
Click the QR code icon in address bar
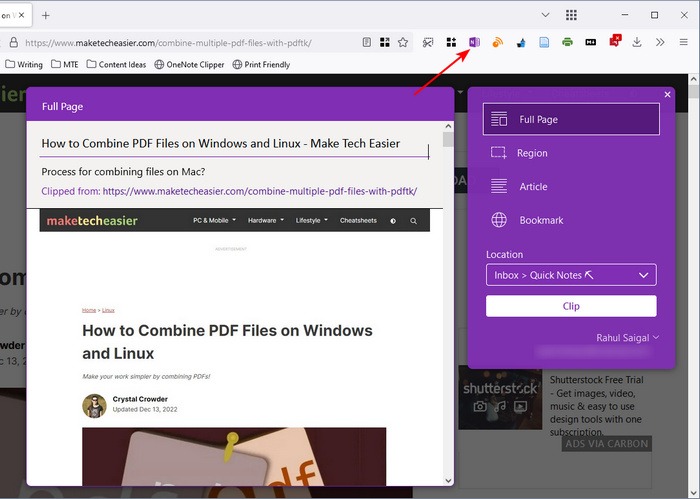coord(384,42)
